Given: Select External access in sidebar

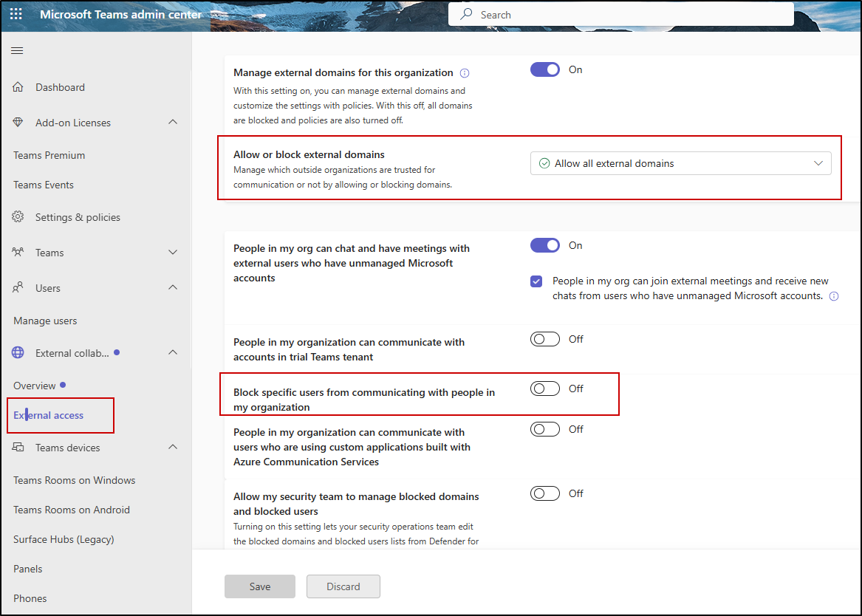Looking at the screenshot, I should tap(48, 415).
